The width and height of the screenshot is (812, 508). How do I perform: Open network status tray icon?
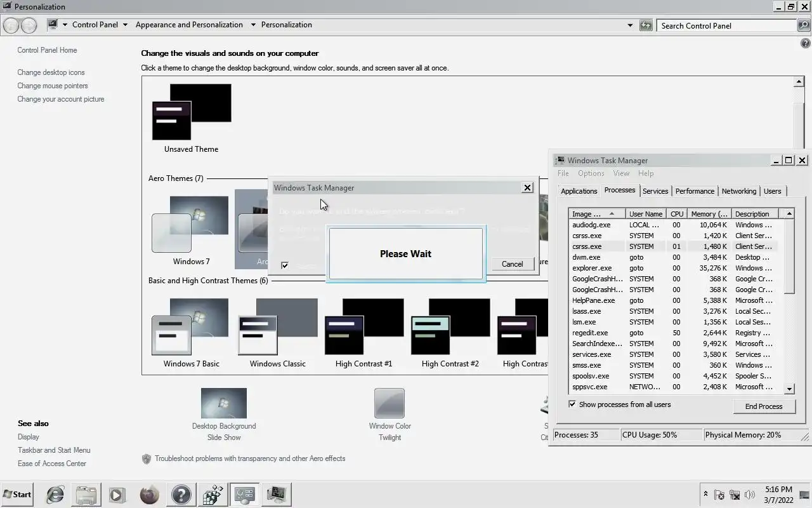pos(735,495)
